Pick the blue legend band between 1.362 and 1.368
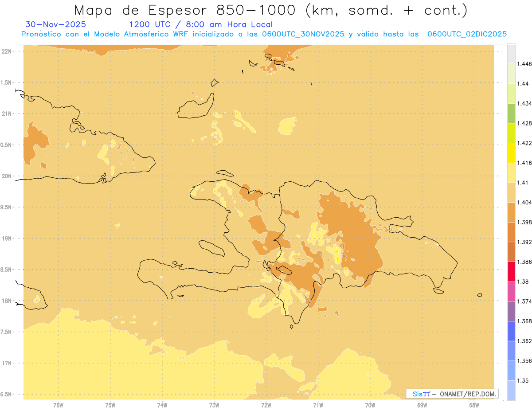Viewport: 532px width, 411px height. (x=511, y=331)
